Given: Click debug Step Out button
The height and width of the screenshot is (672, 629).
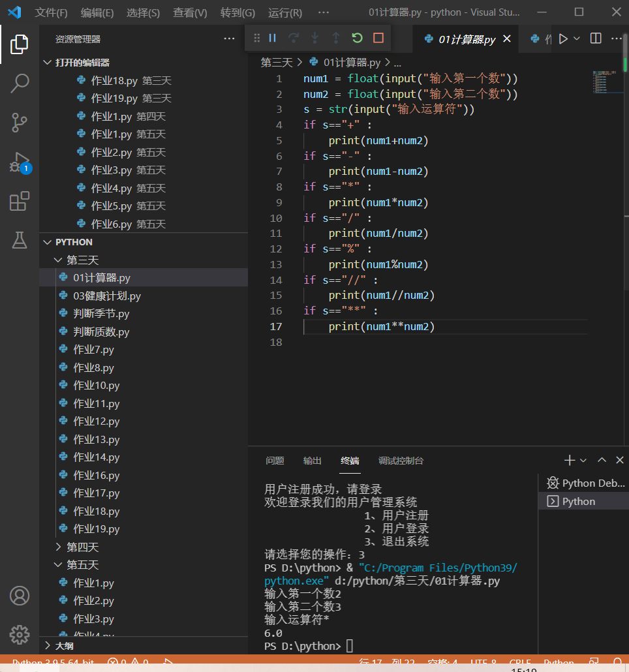Looking at the screenshot, I should click(336, 38).
